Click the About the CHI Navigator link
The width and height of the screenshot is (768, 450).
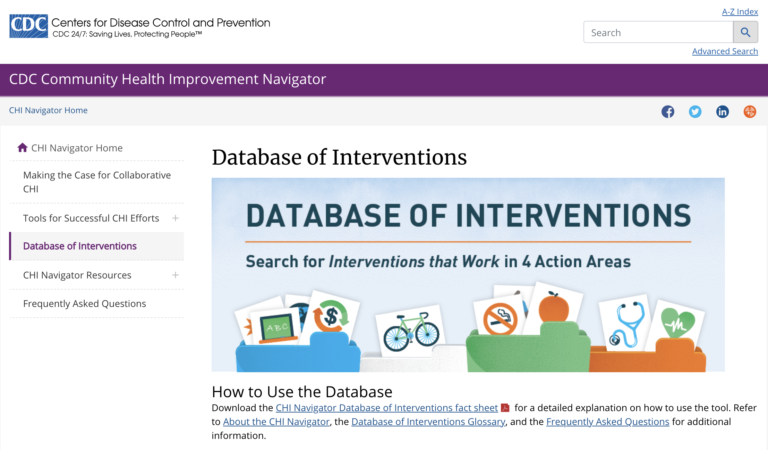tap(274, 422)
